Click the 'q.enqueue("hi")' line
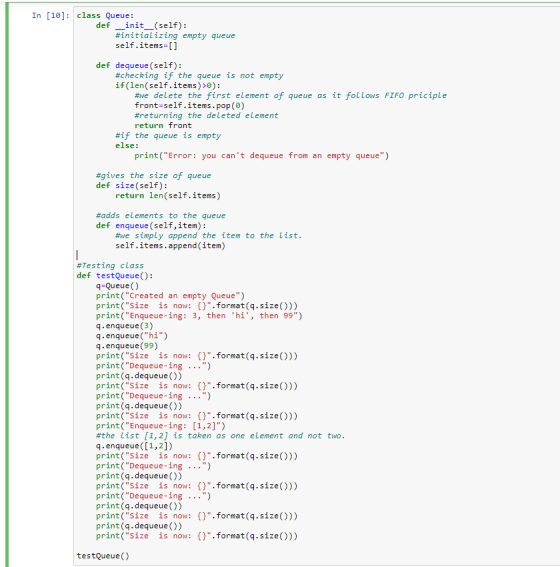Screen dimensions: 560x567 tap(132, 336)
